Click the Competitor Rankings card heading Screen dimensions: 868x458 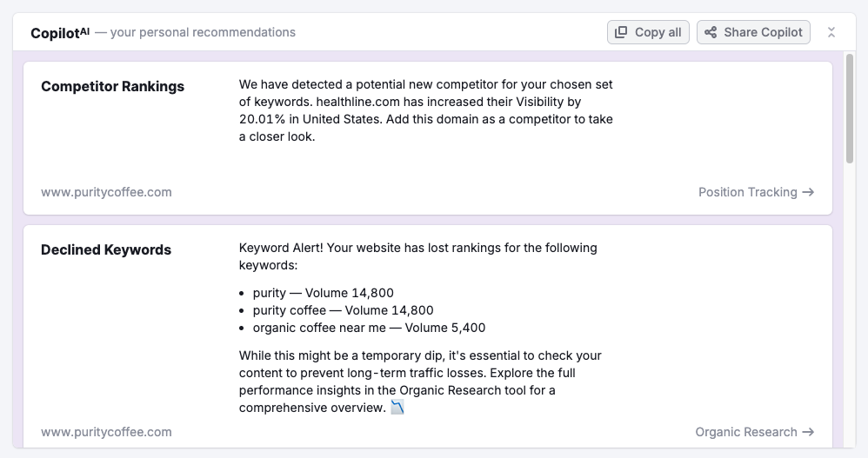112,86
